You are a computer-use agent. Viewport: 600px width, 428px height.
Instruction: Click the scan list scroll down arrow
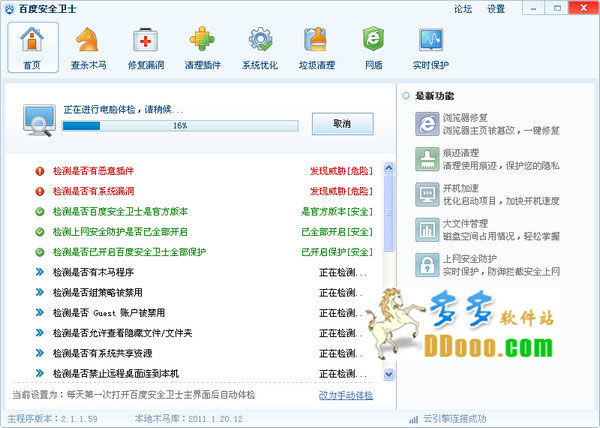coord(389,374)
